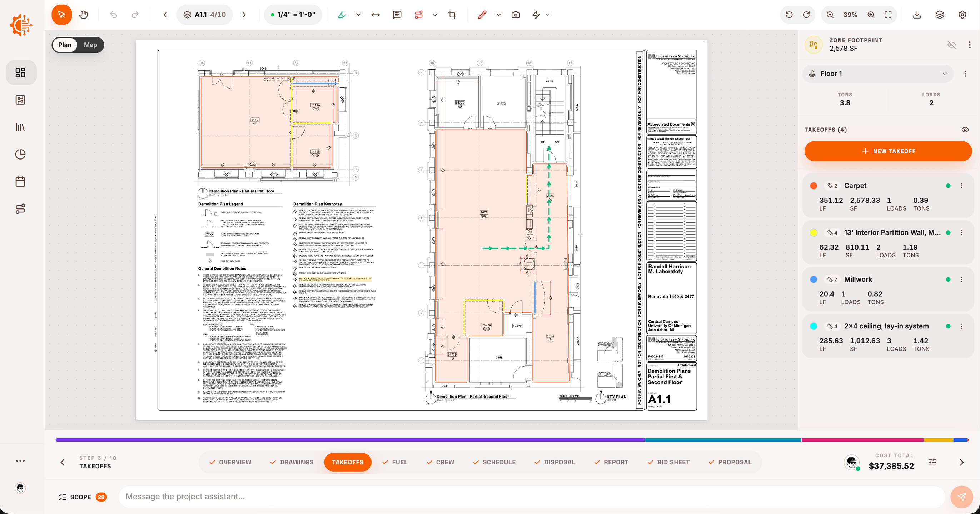Rotate drawing counterclockwise
Screen dimensions: 980x514
[789, 15]
